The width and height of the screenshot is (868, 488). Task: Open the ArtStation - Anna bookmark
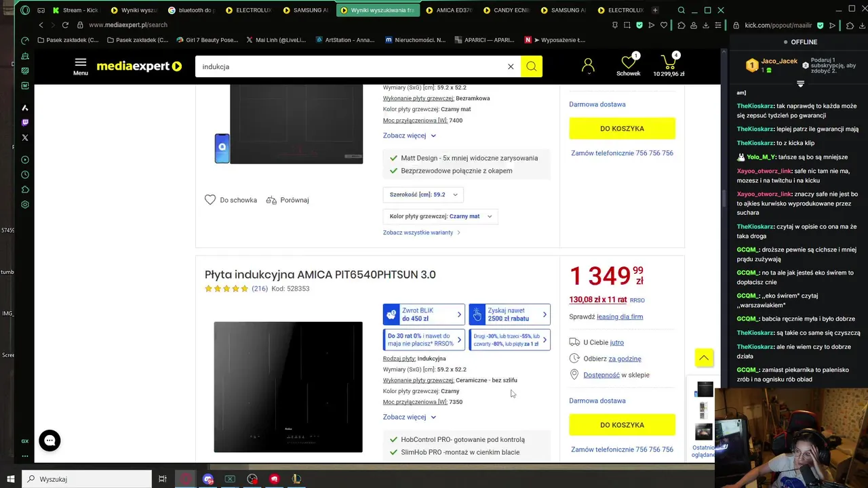344,40
